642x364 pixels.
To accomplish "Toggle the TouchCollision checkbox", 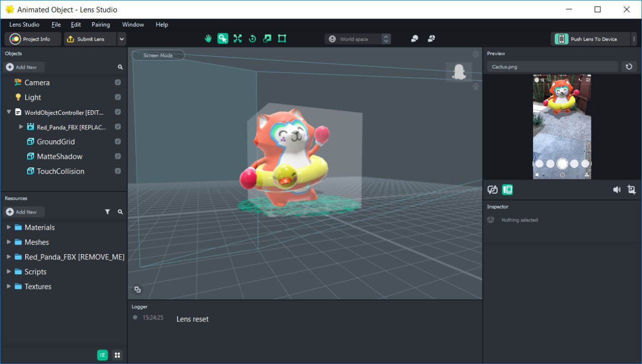I will pos(118,171).
